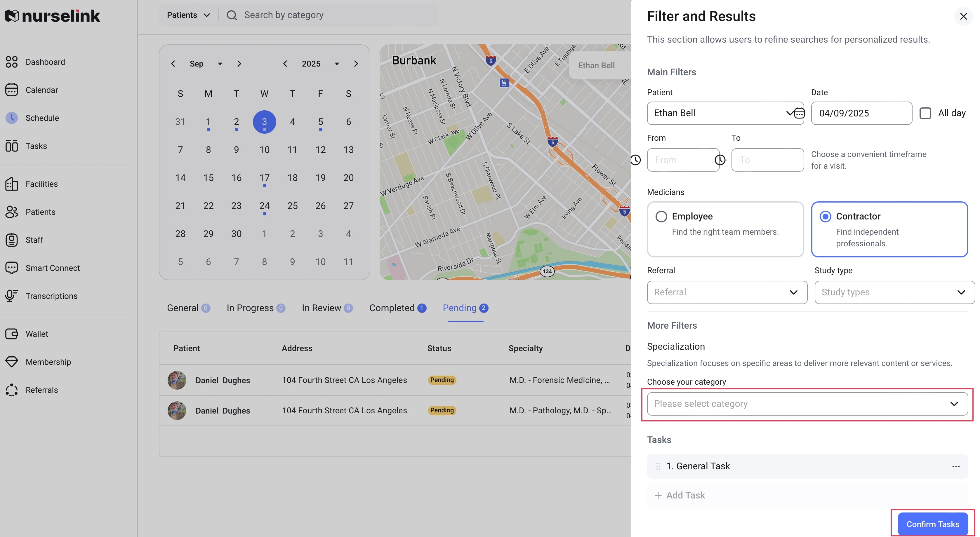Screen dimensions: 980x537
Task: Open the Please select category dropdown
Action: click(x=807, y=404)
